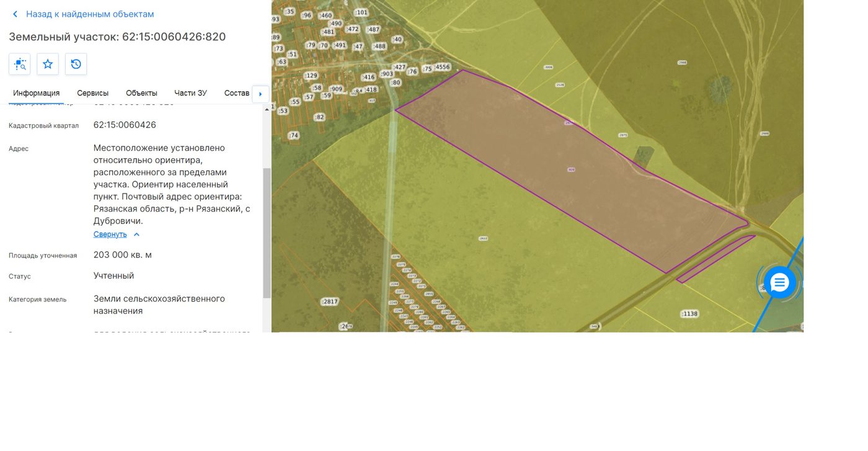Click the Категория земель label
The height and width of the screenshot is (451, 868).
pyautogui.click(x=37, y=300)
